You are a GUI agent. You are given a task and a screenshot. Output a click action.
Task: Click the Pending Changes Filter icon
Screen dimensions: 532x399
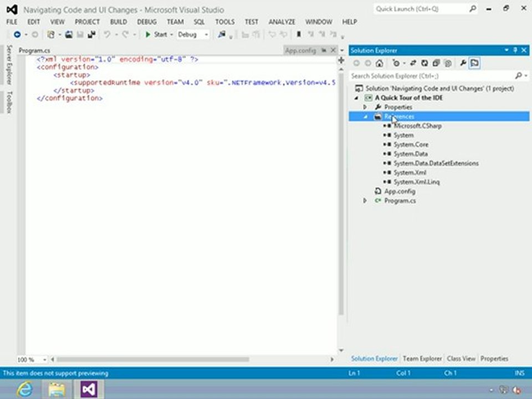coord(396,63)
